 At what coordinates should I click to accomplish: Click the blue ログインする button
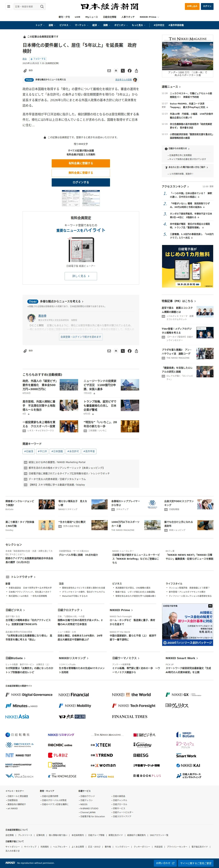coord(81,182)
